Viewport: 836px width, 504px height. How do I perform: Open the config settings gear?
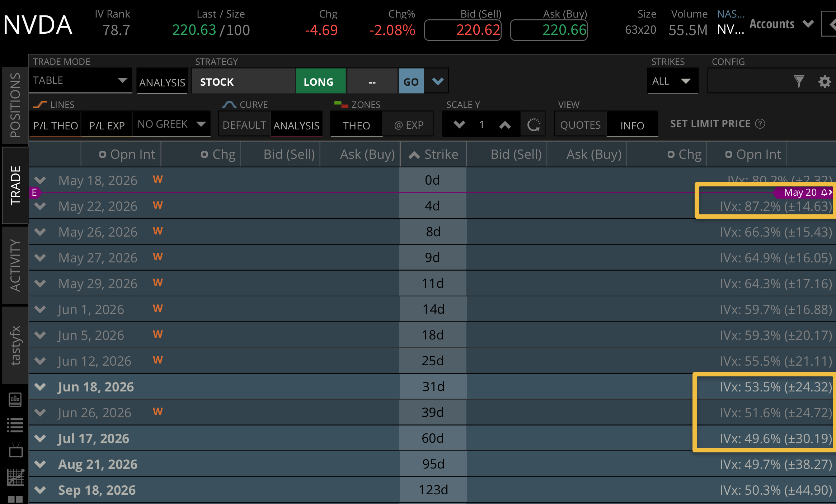click(x=825, y=82)
